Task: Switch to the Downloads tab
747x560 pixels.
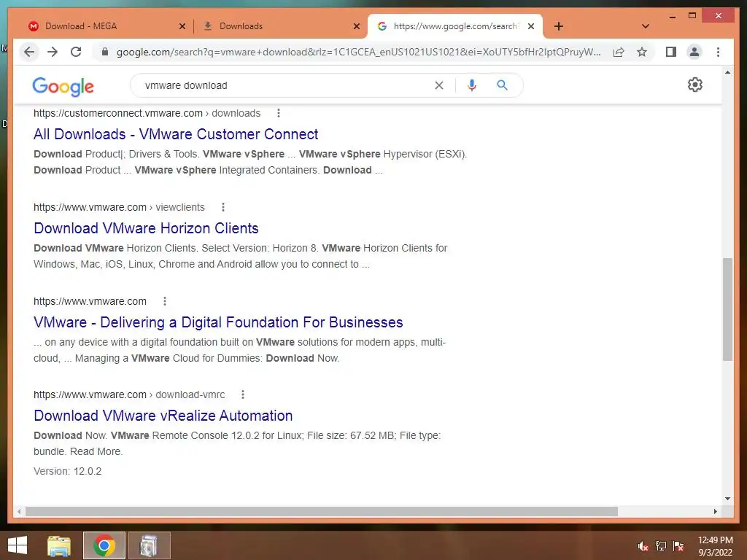Action: (281, 26)
